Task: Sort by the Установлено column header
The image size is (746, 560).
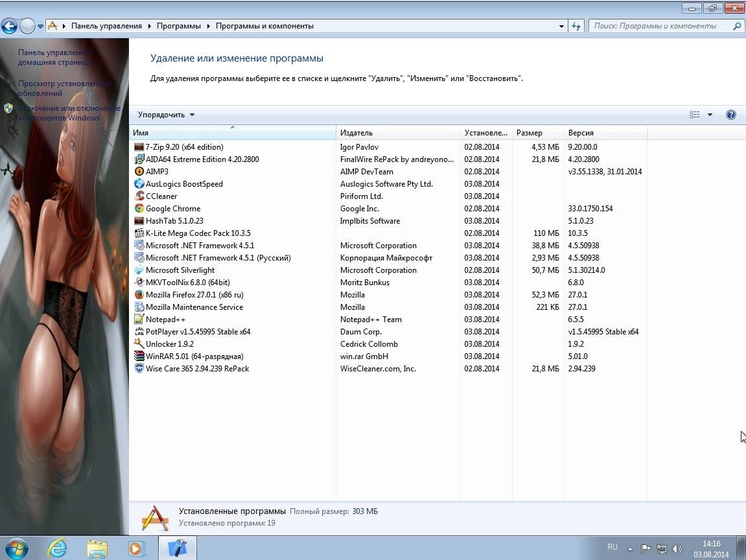Action: click(x=486, y=133)
